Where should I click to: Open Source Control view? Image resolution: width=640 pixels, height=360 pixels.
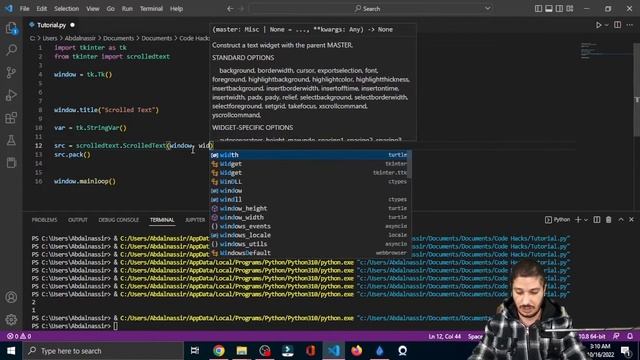coord(11,73)
